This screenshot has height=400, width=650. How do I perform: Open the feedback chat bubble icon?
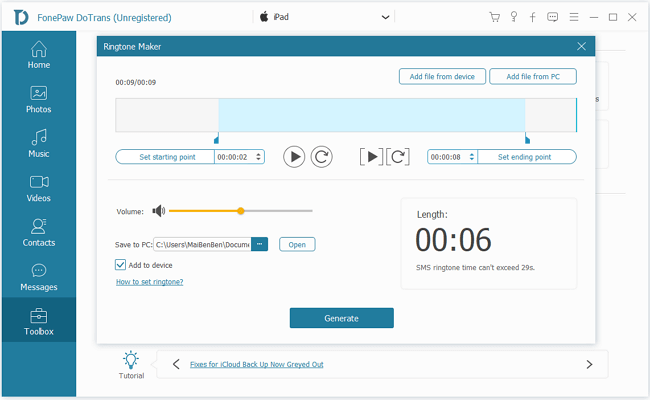552,17
